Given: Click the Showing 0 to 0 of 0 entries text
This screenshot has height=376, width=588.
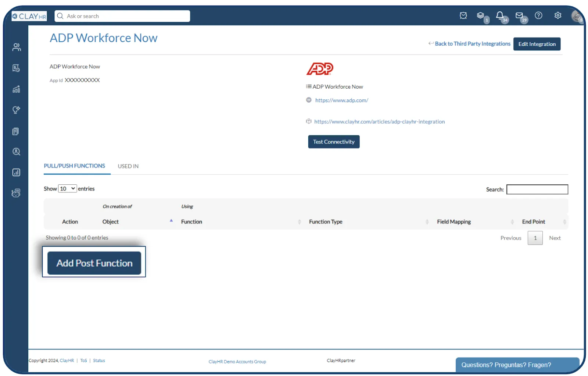Looking at the screenshot, I should point(77,238).
